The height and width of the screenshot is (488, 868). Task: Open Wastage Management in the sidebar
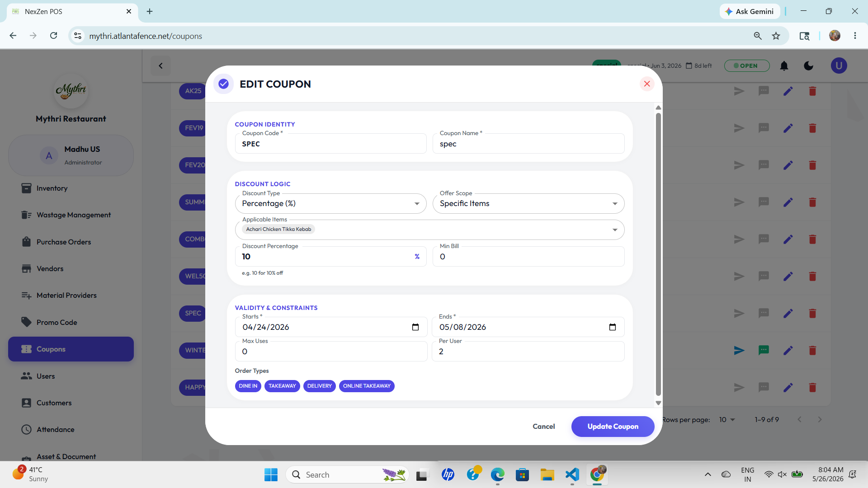tap(71, 215)
